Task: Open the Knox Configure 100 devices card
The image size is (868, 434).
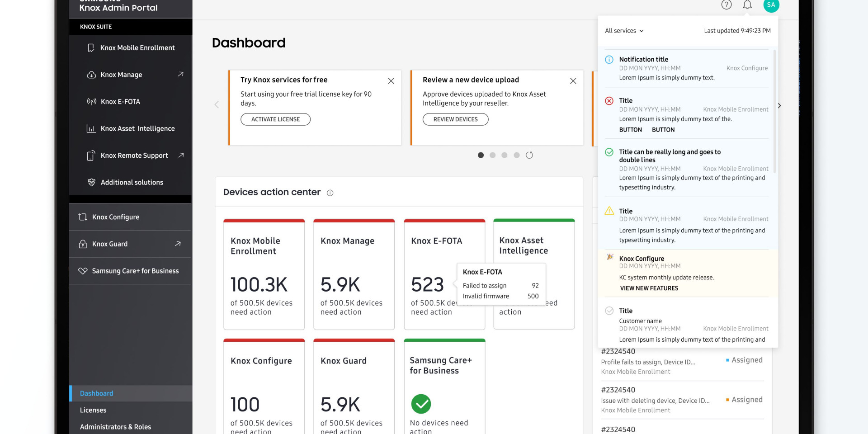Action: (x=264, y=387)
